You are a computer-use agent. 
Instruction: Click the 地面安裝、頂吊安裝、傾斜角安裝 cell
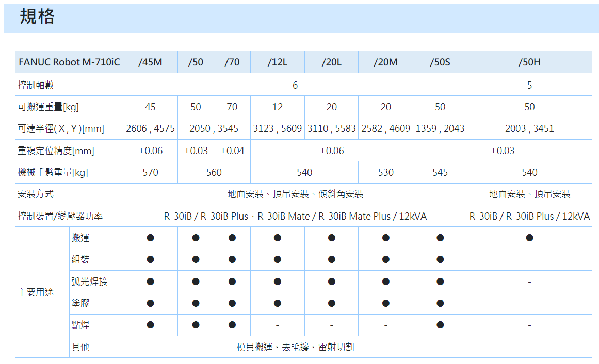pos(295,194)
